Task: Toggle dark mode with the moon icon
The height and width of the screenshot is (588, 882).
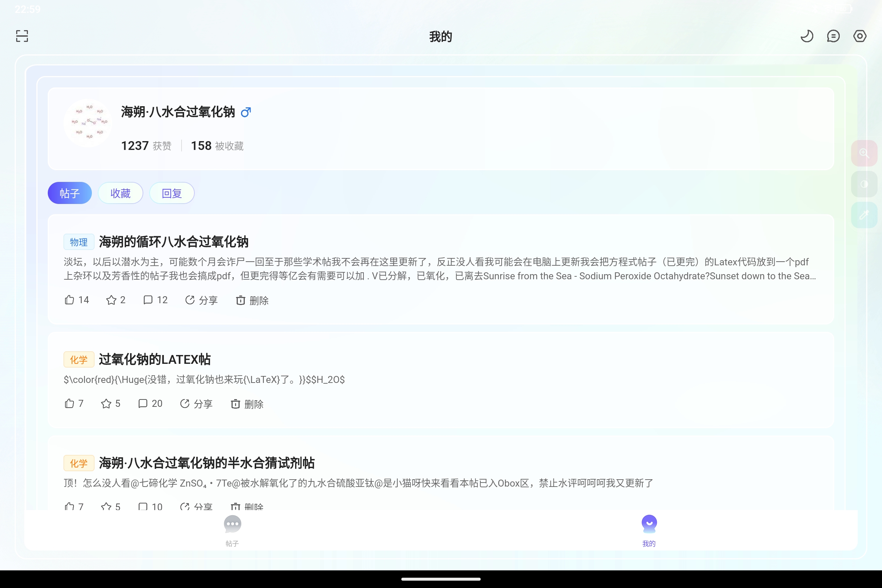Action: point(807,36)
